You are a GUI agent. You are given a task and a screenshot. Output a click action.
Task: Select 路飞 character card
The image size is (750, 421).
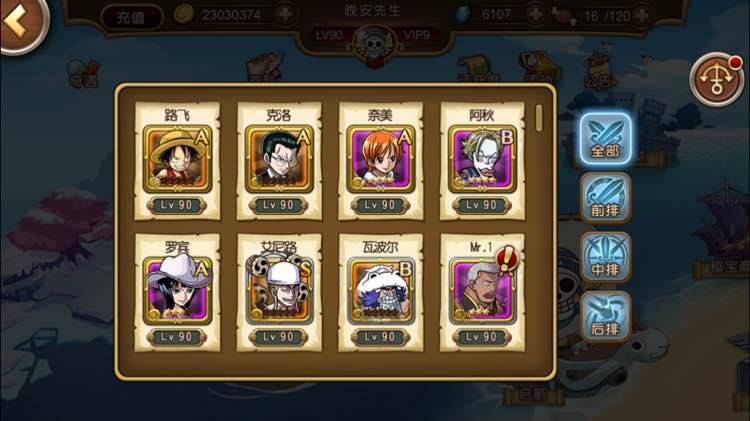(x=177, y=161)
